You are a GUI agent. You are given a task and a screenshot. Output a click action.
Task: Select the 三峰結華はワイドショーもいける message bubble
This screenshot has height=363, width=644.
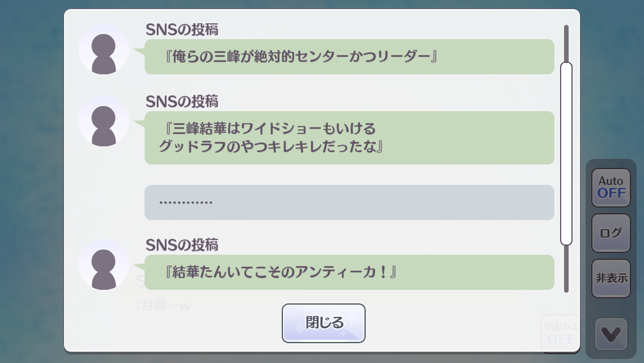(x=349, y=138)
